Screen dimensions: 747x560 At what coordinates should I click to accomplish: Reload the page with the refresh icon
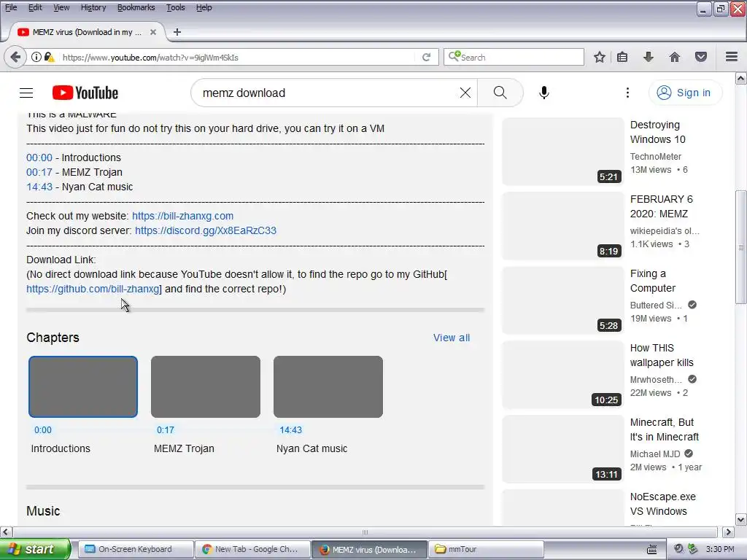pyautogui.click(x=426, y=57)
